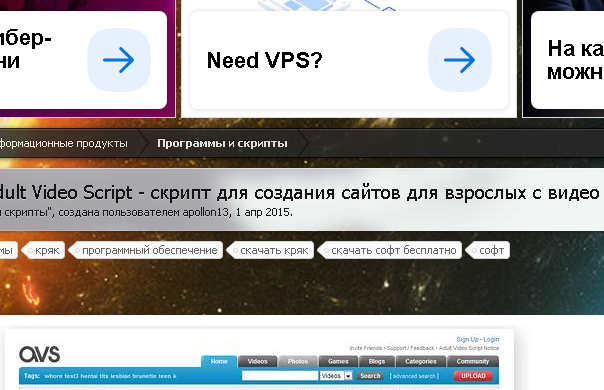This screenshot has height=390, width=604.
Task: Go to the информационные продукты breadcrumb
Action: tap(64, 143)
